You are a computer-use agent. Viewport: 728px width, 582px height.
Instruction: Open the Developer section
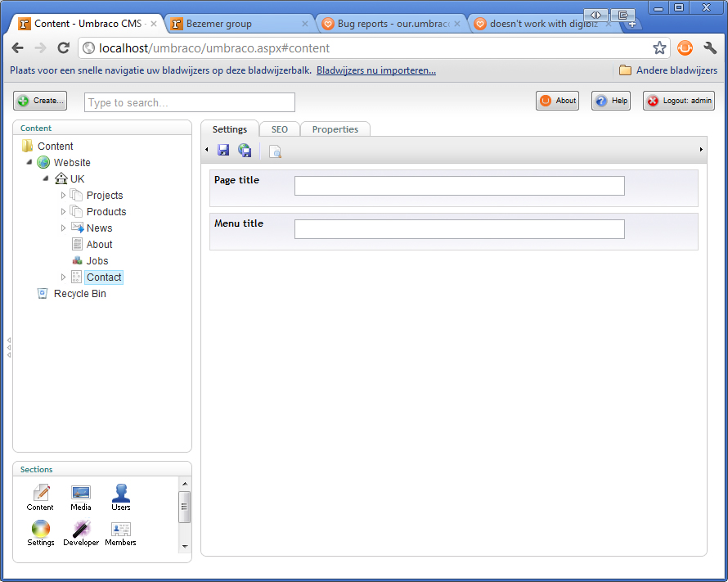click(81, 532)
